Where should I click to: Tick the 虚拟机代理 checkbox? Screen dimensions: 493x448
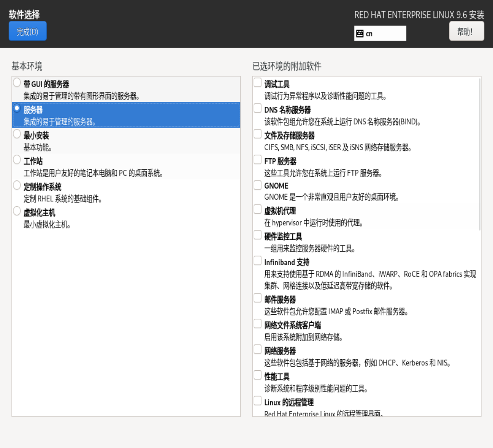click(x=258, y=210)
